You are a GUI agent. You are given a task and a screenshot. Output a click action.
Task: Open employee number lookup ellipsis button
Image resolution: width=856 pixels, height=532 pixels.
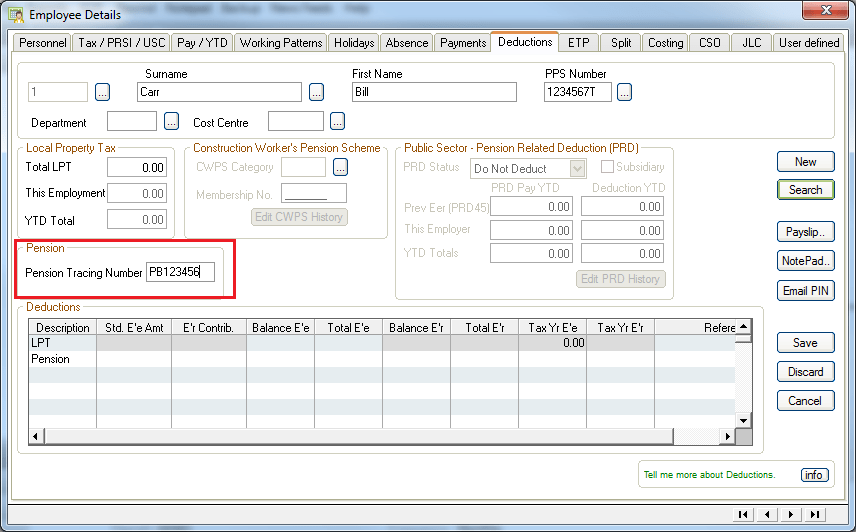tap(103, 92)
